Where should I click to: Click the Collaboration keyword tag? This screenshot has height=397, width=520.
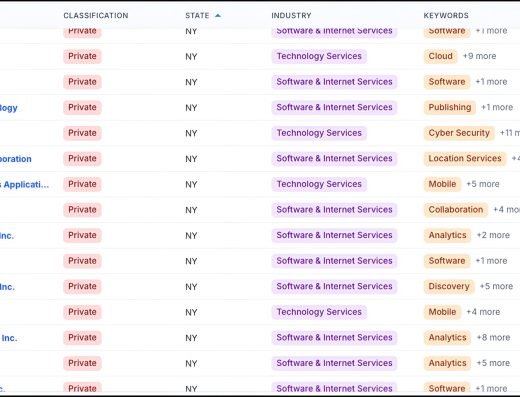click(x=455, y=210)
